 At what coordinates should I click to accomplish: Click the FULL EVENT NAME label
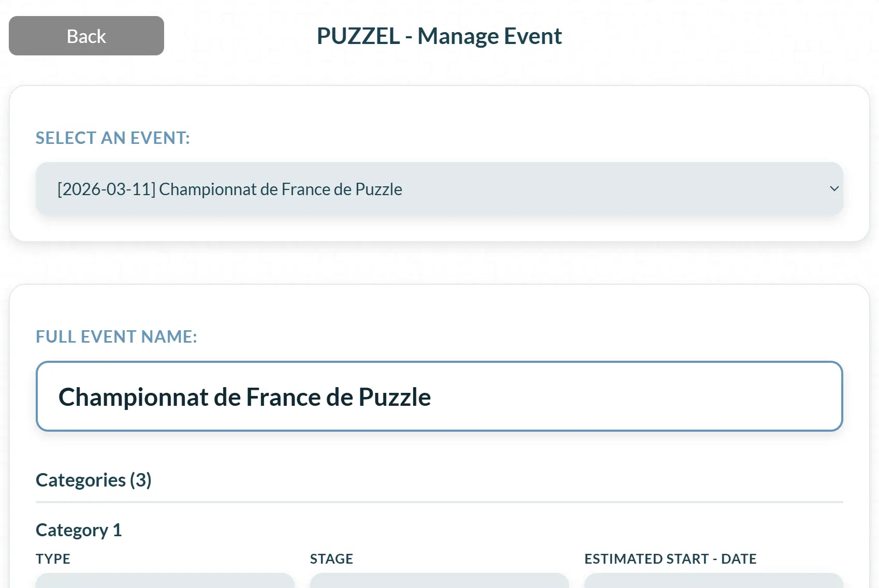tap(116, 336)
